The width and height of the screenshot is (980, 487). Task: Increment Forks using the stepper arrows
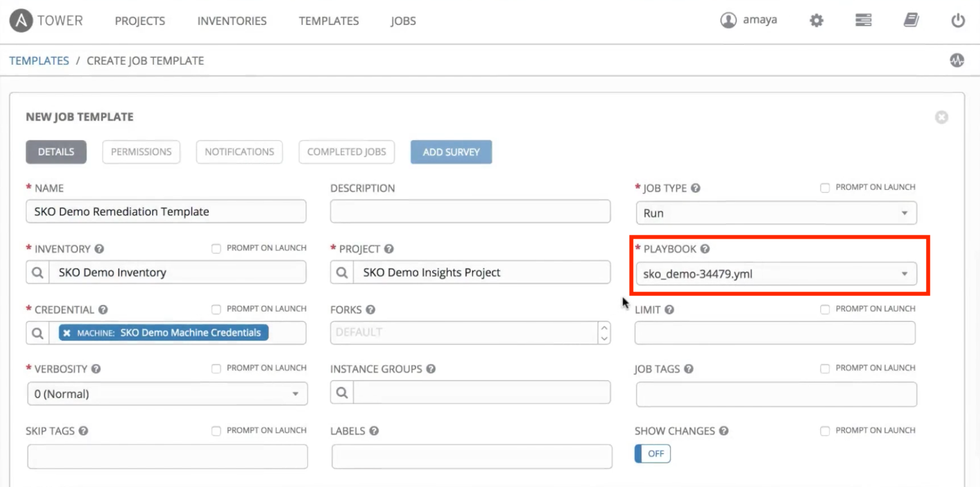coord(604,328)
